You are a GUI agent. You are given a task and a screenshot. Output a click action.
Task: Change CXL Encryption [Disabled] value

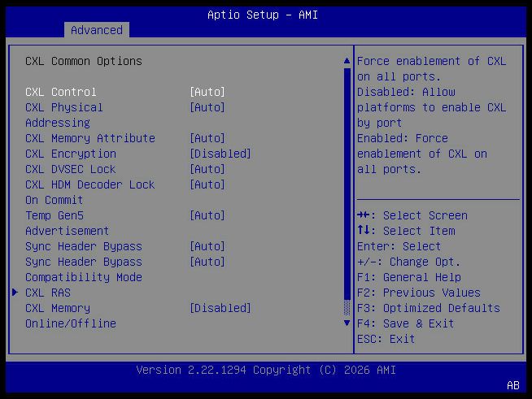(x=220, y=154)
